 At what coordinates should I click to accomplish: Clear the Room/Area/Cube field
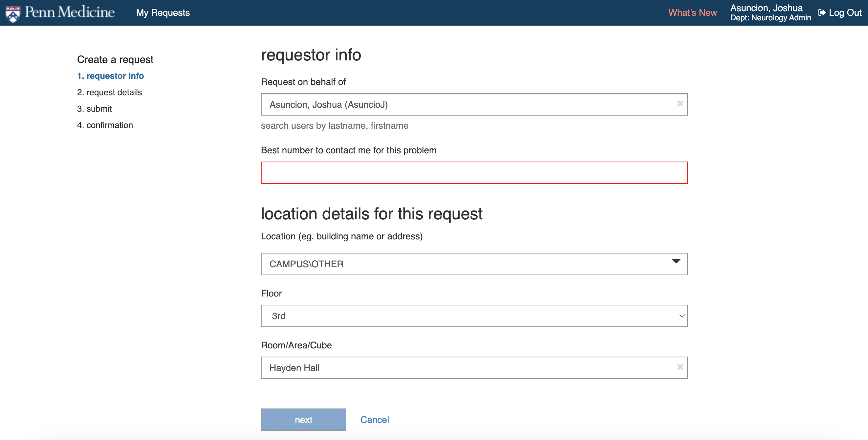(680, 367)
